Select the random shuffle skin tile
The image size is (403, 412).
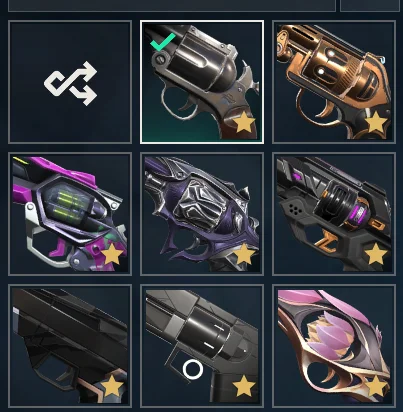point(70,82)
